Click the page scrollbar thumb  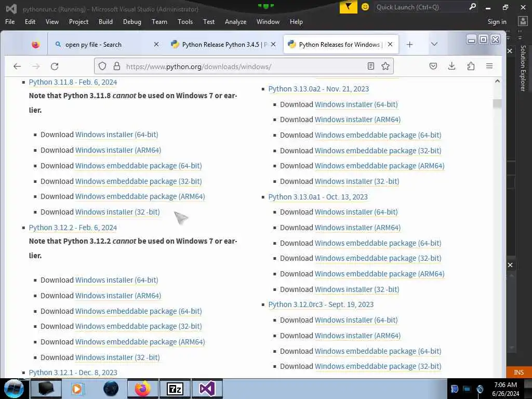497,103
